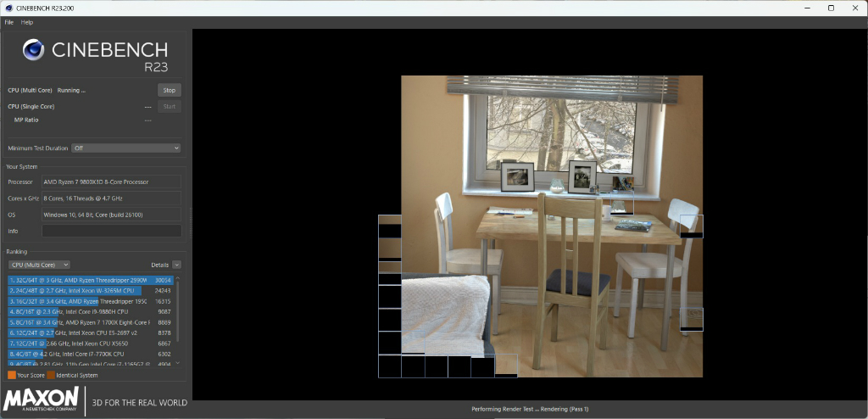868x419 pixels.
Task: Open the Minimum Test Duration dropdown
Action: 126,148
